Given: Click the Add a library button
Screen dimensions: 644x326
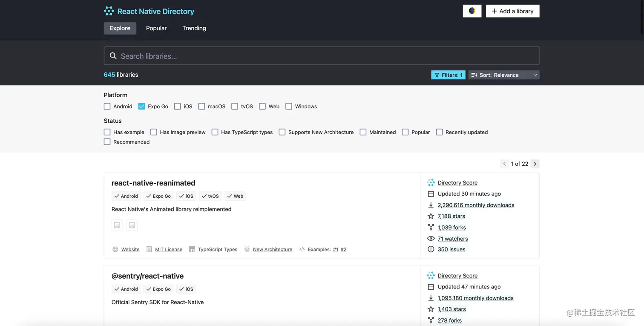Looking at the screenshot, I should click(513, 11).
